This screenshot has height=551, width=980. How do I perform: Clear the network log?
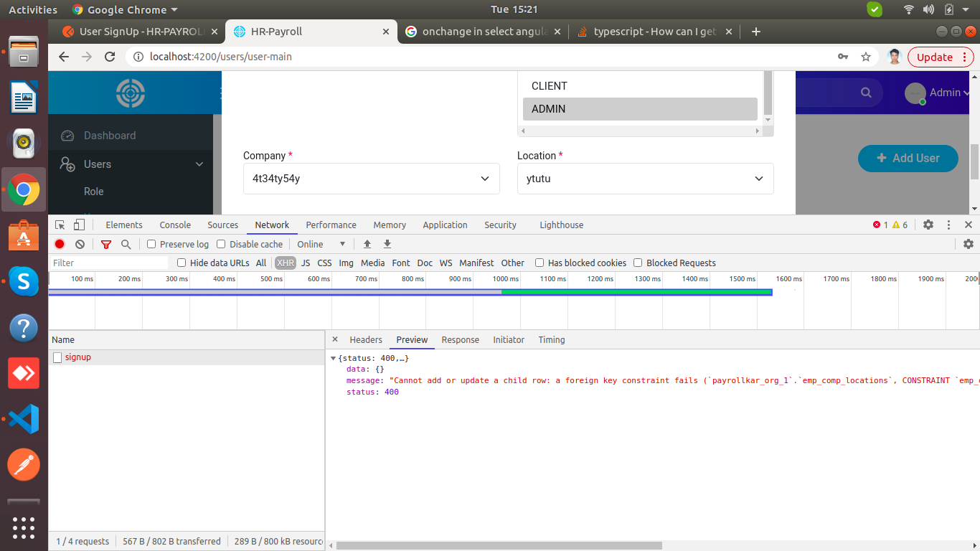pos(80,244)
